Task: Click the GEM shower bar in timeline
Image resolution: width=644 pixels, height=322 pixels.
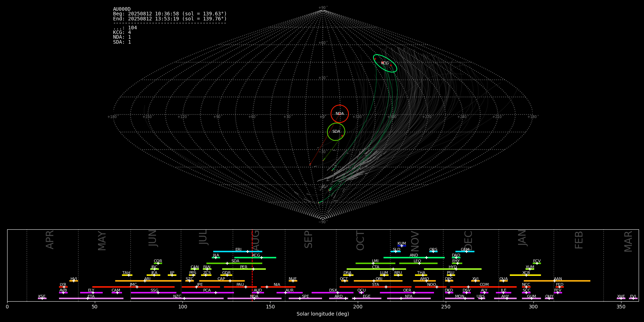Action: pos(465,252)
